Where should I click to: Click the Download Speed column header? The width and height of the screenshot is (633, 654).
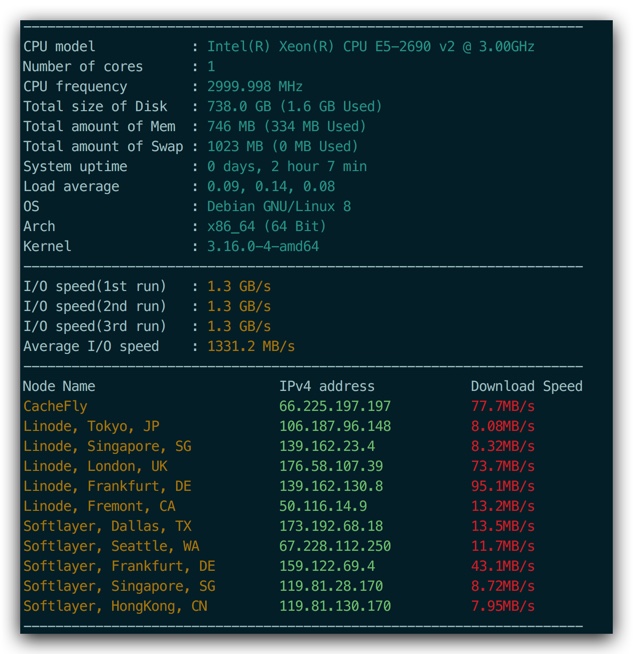point(527,386)
